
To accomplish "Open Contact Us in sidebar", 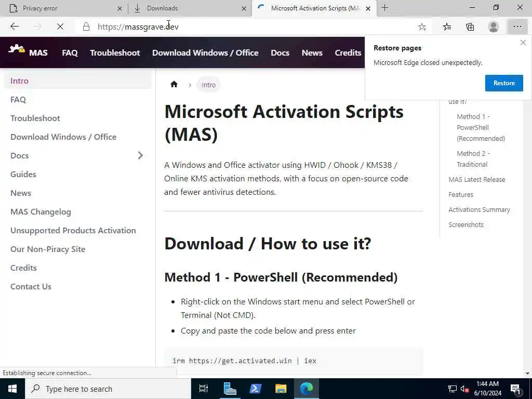I will [31, 286].
